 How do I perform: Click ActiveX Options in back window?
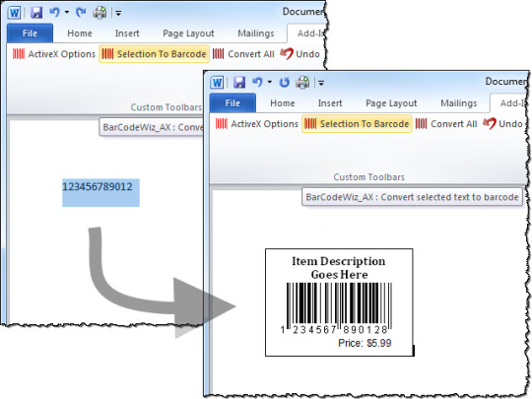tap(53, 54)
